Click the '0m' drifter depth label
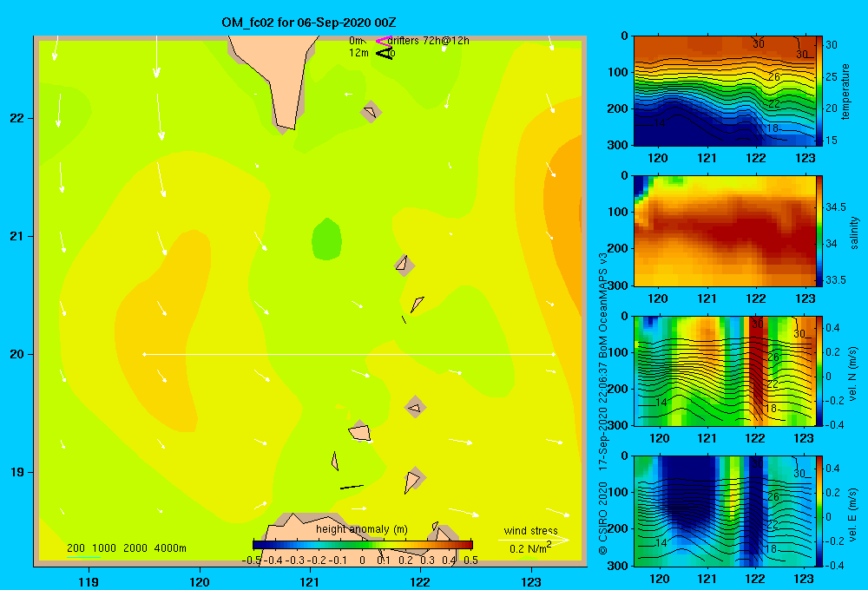This screenshot has height=590, width=868. [356, 41]
